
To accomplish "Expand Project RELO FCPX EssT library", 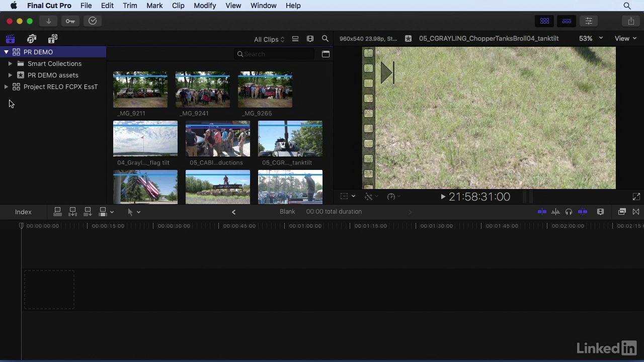I will 6,86.
